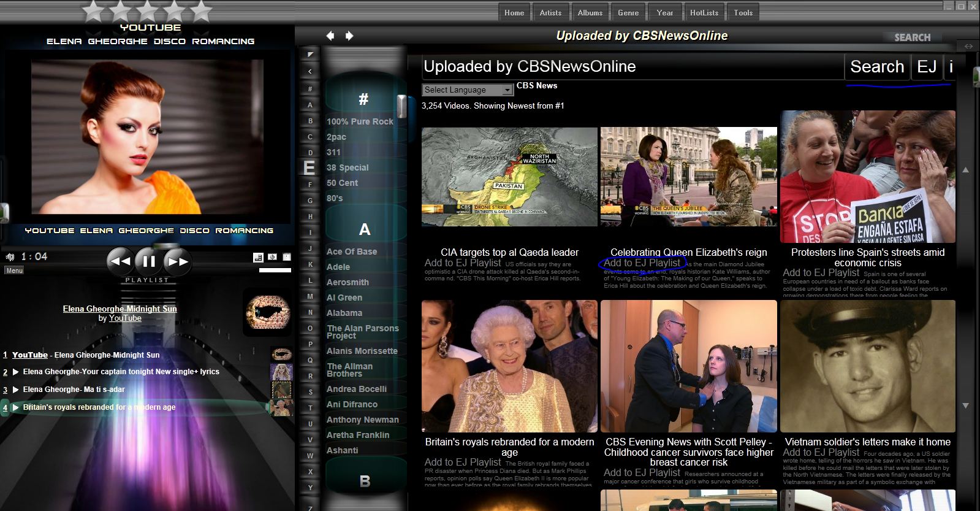Open the HotLists tab
Image resolution: width=980 pixels, height=511 pixels.
(704, 12)
